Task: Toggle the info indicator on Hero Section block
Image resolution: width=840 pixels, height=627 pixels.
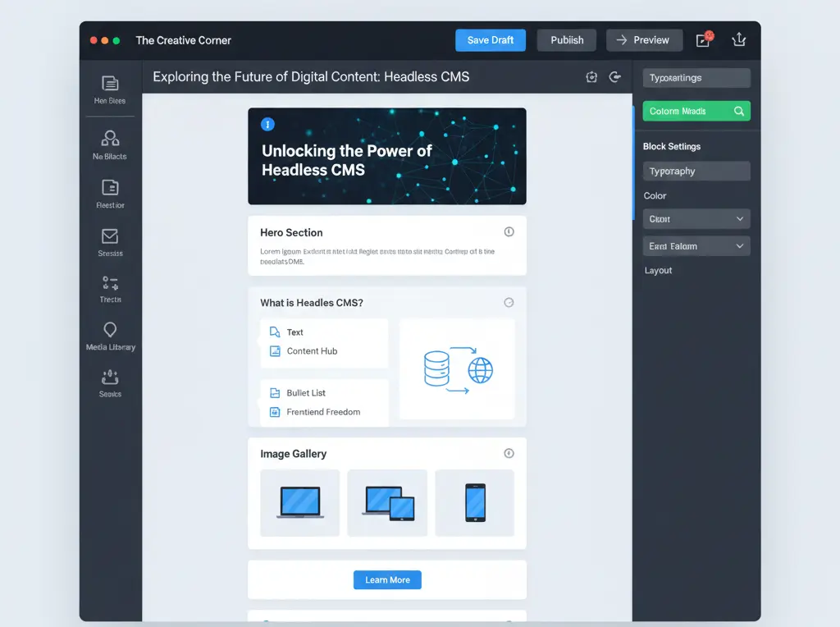Action: (509, 231)
